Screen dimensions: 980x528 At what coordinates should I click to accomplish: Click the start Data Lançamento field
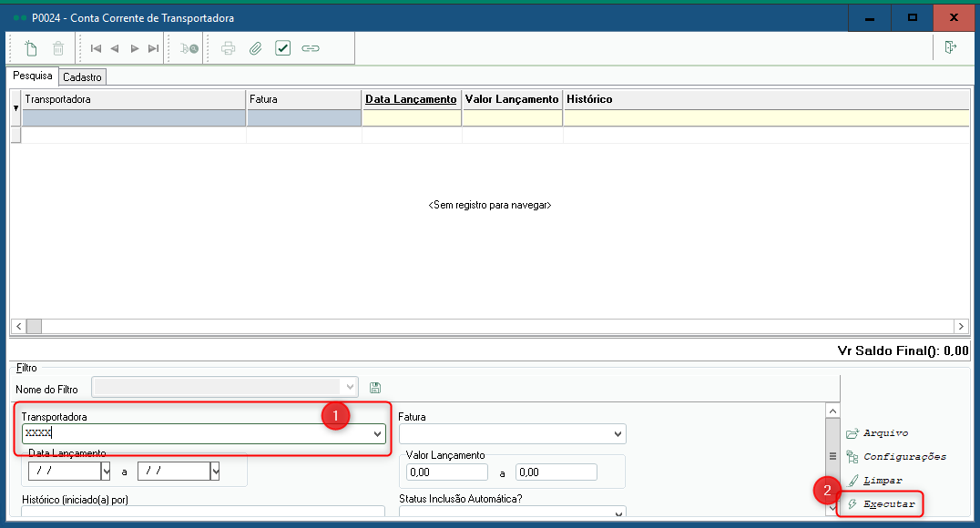65,471
